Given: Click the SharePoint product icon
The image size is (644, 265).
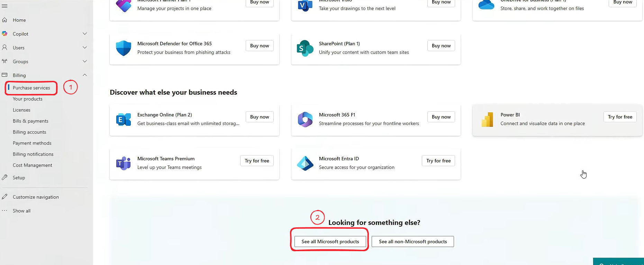Looking at the screenshot, I should coord(305,48).
